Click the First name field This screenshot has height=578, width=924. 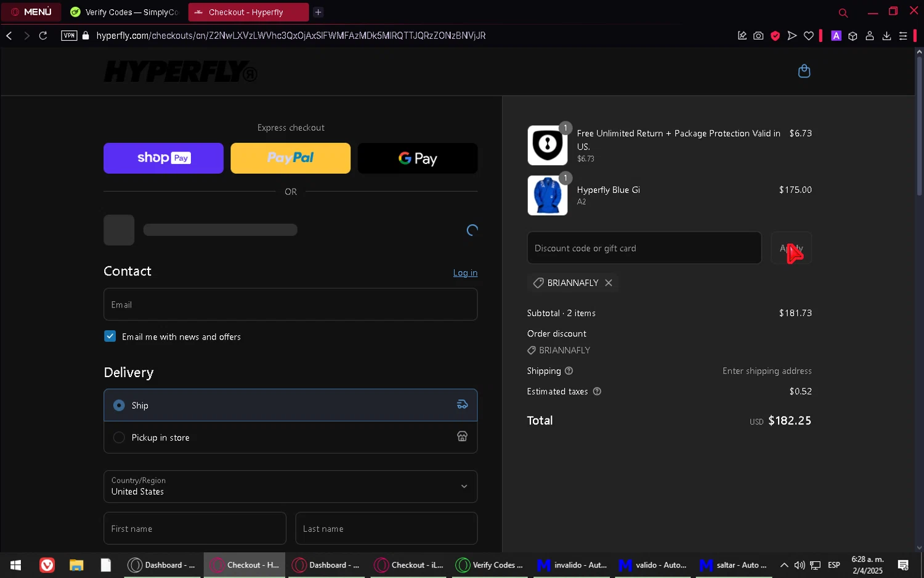tap(195, 529)
